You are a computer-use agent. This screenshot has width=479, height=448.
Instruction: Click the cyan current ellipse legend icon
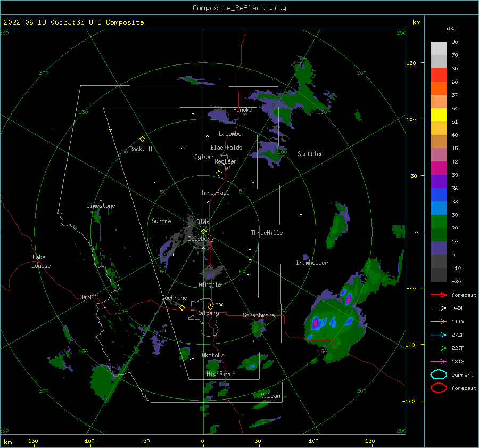439,374
